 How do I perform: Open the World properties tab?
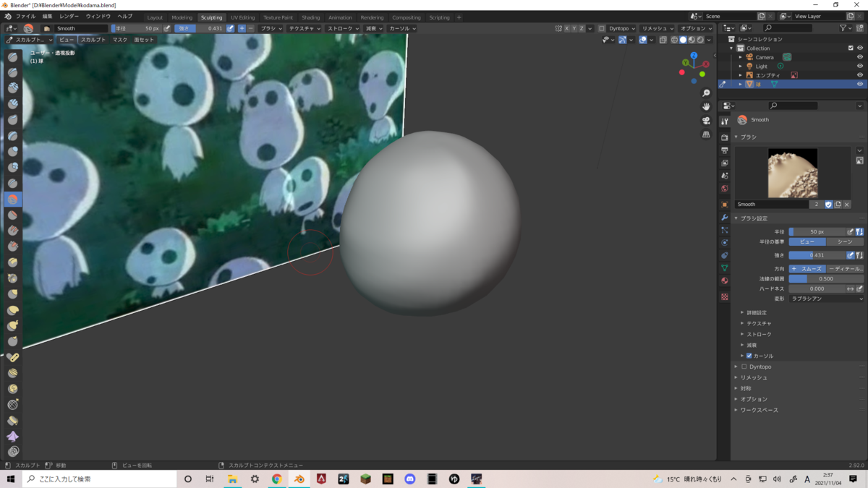(725, 189)
